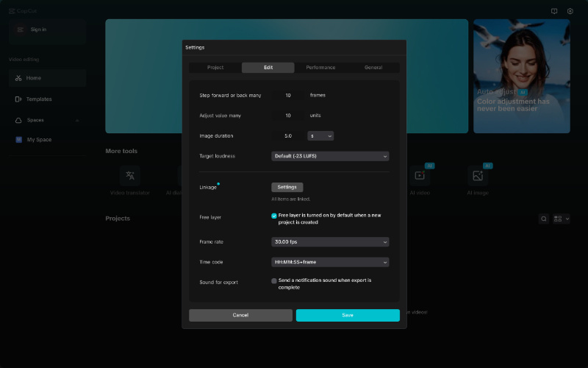Screen dimensions: 588x368
Task: Click the 'All items are linked.' text
Action: (290, 199)
